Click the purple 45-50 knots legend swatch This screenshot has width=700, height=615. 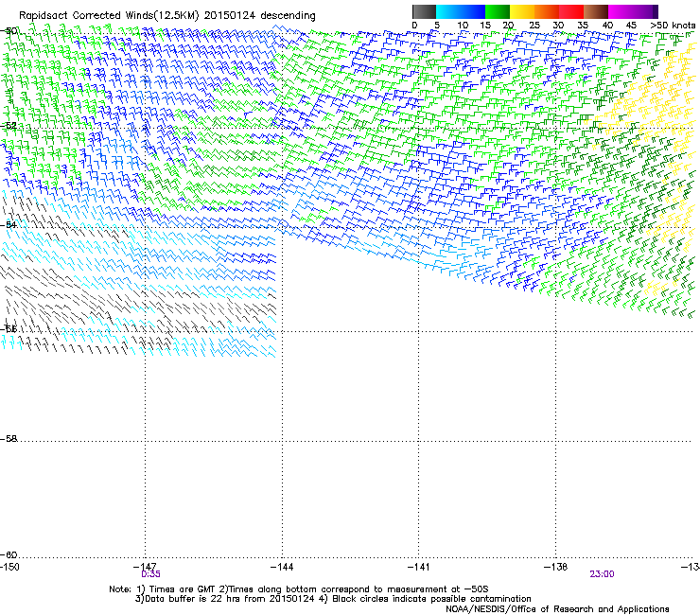[x=645, y=11]
